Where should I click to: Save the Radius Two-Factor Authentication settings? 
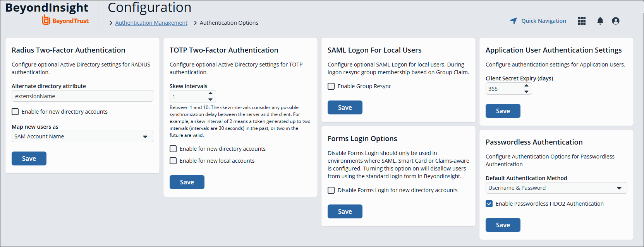pyautogui.click(x=29, y=158)
